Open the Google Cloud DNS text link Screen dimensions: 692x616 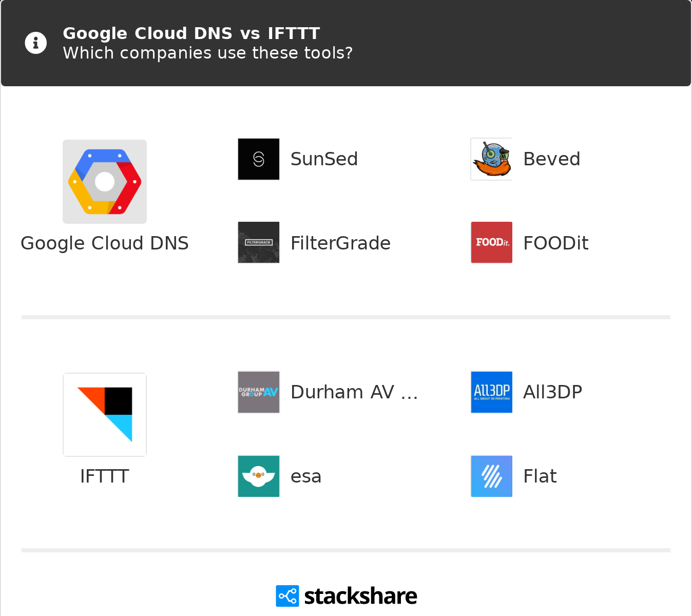(x=105, y=243)
